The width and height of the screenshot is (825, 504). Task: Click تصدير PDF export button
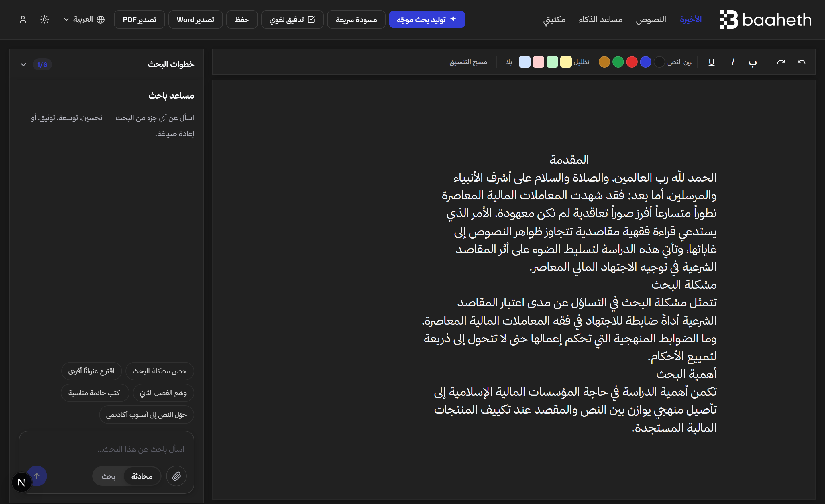click(139, 19)
